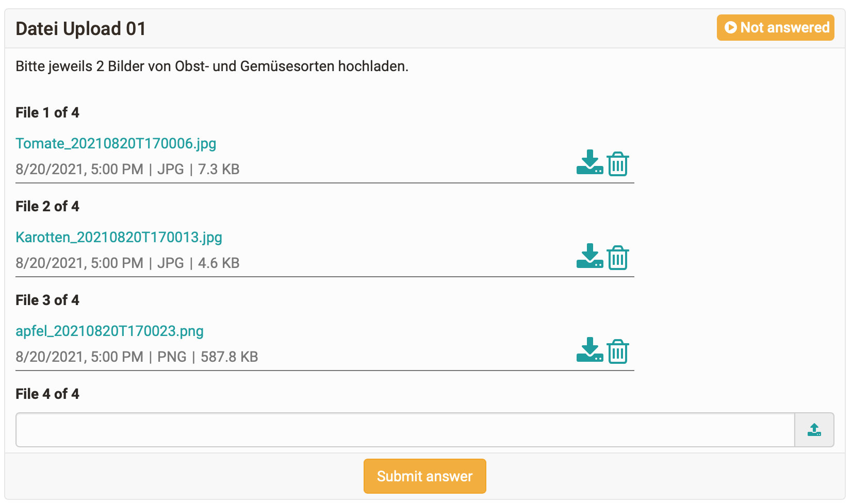Screen dimensions: 852x504
Task: Click the empty File 4 upload field
Action: [405, 430]
